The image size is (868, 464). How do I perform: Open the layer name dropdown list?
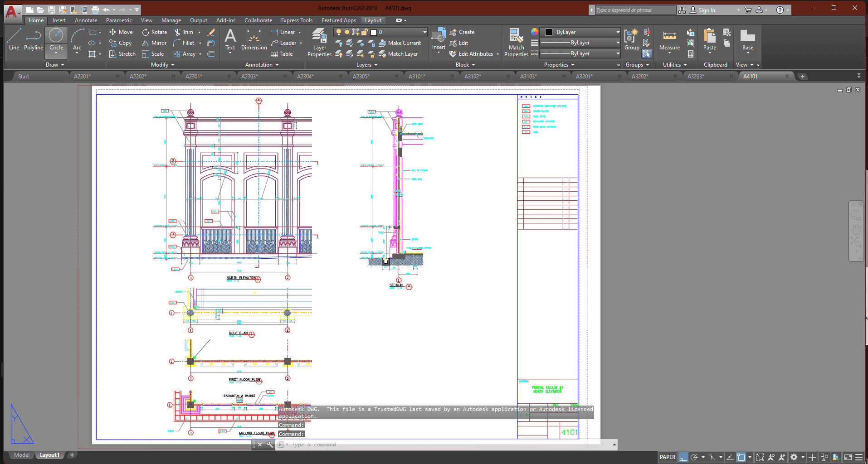pos(424,32)
